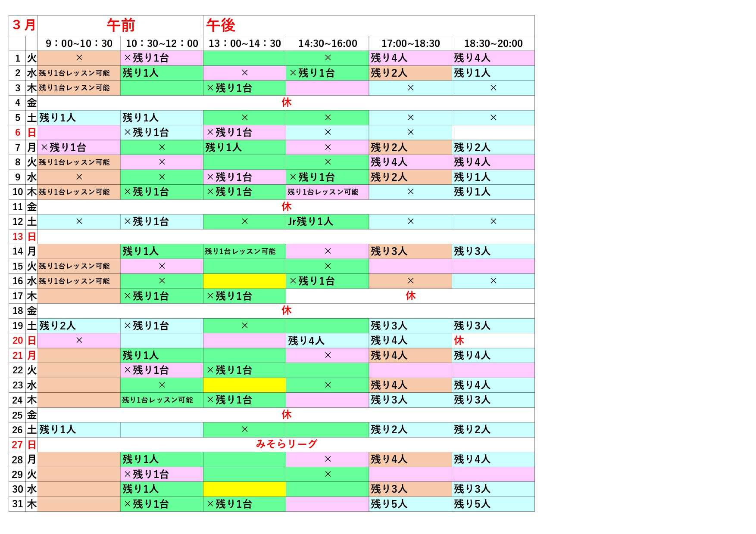Click the red "休" on the 25th row
Image resolution: width=756 pixels, height=534 pixels.
(x=287, y=415)
